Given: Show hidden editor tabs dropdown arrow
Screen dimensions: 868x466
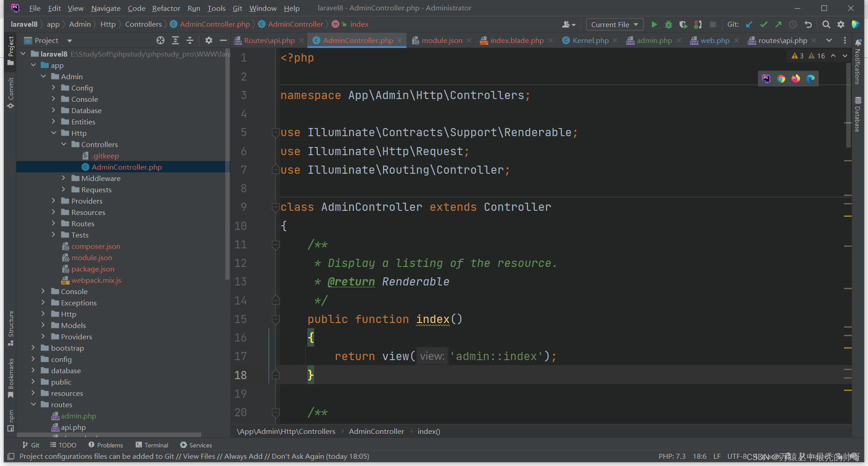Looking at the screenshot, I should 829,40.
